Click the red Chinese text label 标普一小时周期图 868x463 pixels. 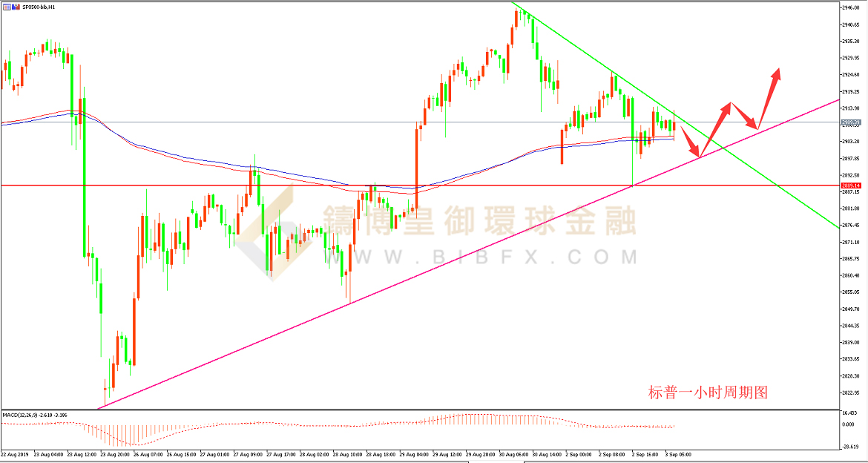pos(708,393)
